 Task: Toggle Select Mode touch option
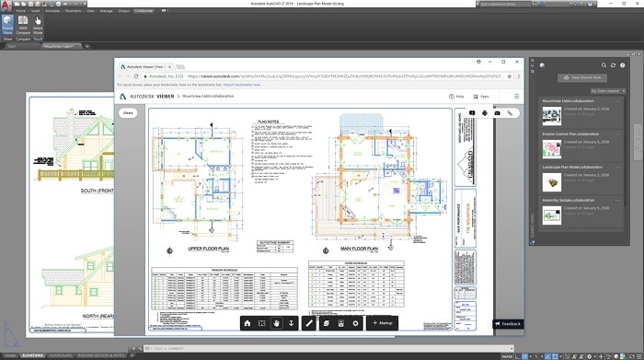tap(38, 26)
